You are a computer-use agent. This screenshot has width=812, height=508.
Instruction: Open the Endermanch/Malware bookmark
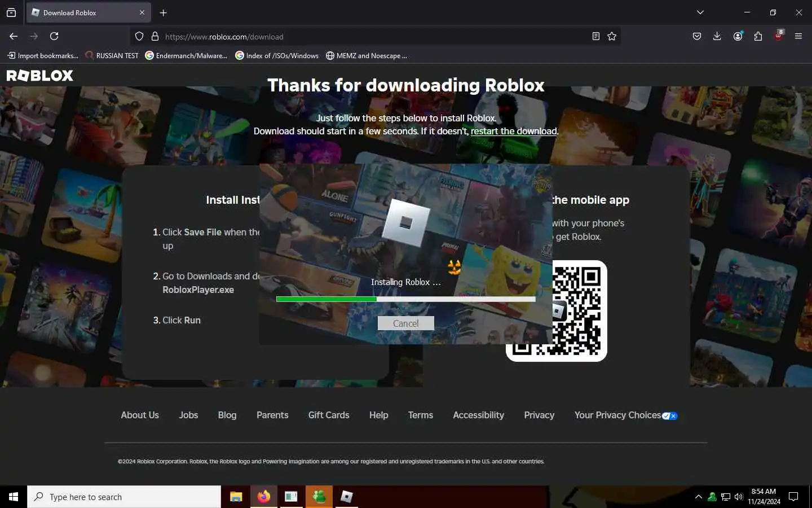tap(186, 55)
